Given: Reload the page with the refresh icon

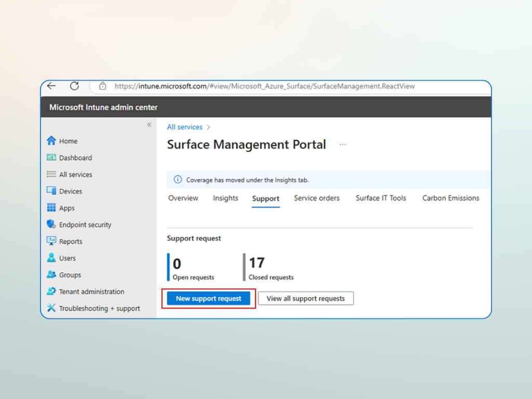Looking at the screenshot, I should [75, 86].
